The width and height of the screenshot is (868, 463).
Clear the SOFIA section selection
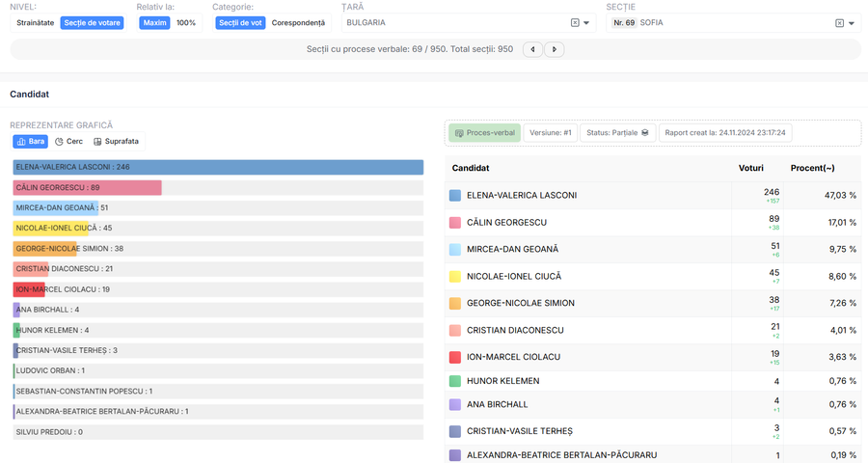tap(839, 23)
